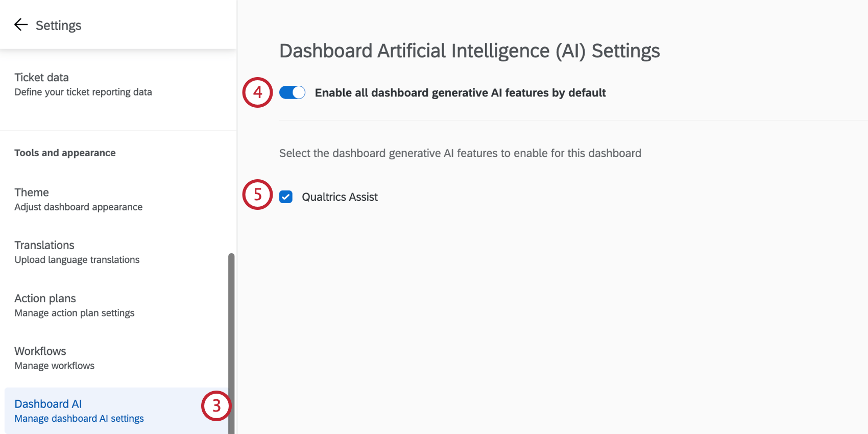
Task: Click the Dashboard Artificial Intelligence Settings title
Action: (469, 51)
